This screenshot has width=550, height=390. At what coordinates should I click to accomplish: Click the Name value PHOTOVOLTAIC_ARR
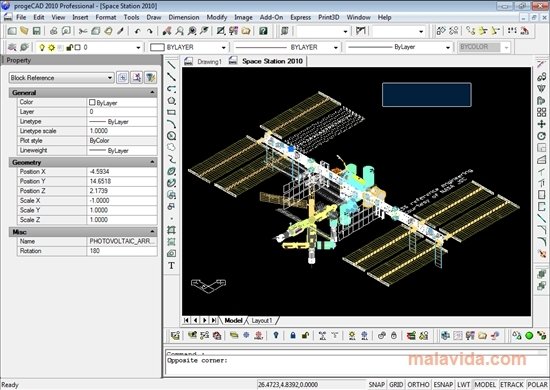pyautogui.click(x=122, y=241)
